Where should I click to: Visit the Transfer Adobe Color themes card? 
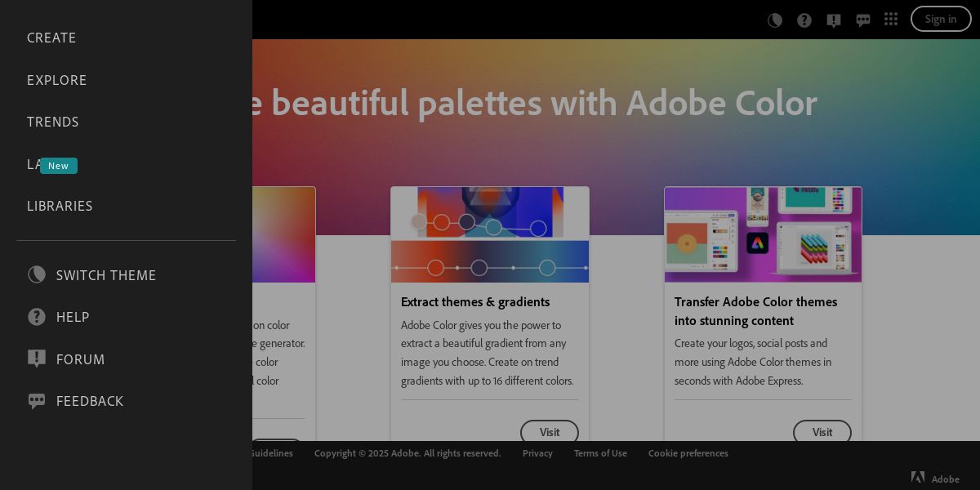(x=822, y=432)
